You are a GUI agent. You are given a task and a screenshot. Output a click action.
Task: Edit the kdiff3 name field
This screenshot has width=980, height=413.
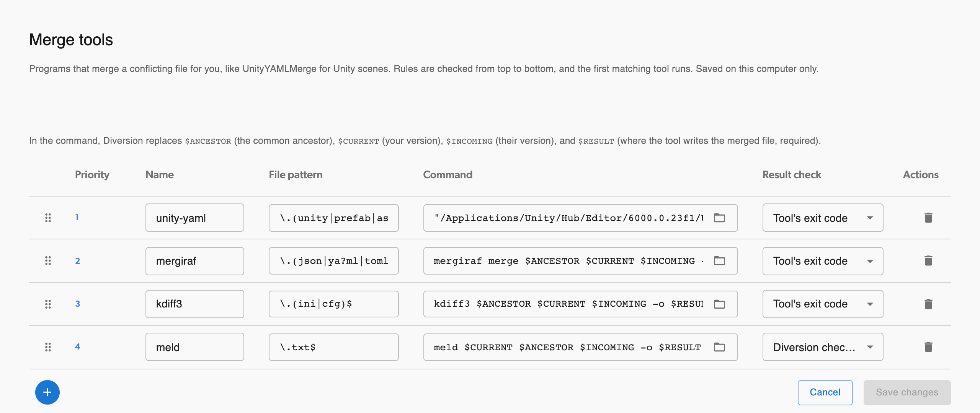(x=194, y=304)
